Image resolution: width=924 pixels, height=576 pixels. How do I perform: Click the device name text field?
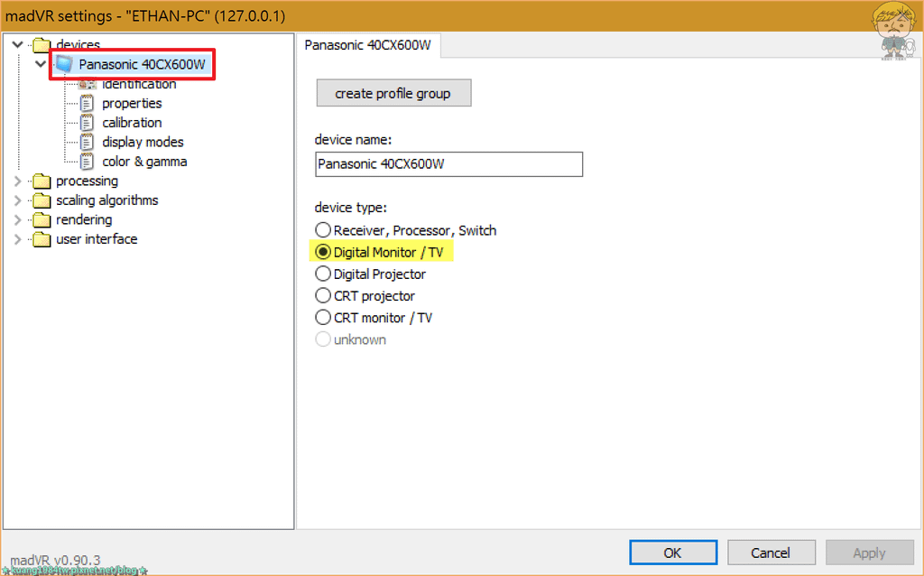pos(449,164)
